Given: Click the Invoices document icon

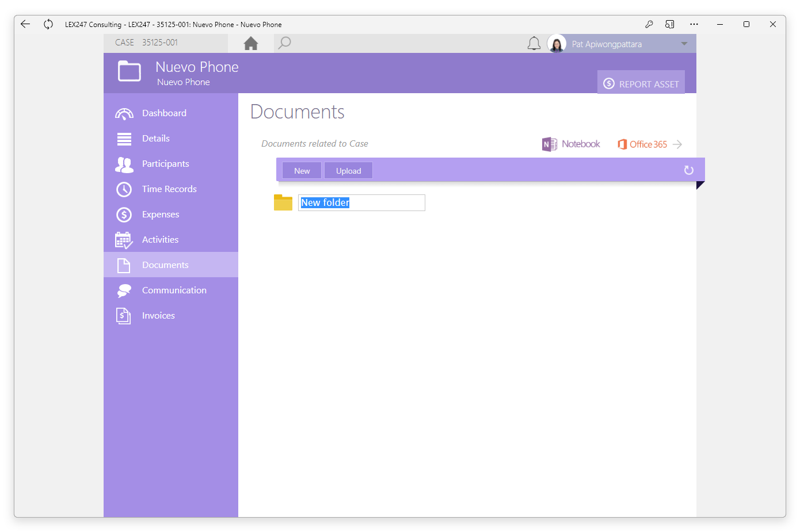Looking at the screenshot, I should tap(124, 316).
